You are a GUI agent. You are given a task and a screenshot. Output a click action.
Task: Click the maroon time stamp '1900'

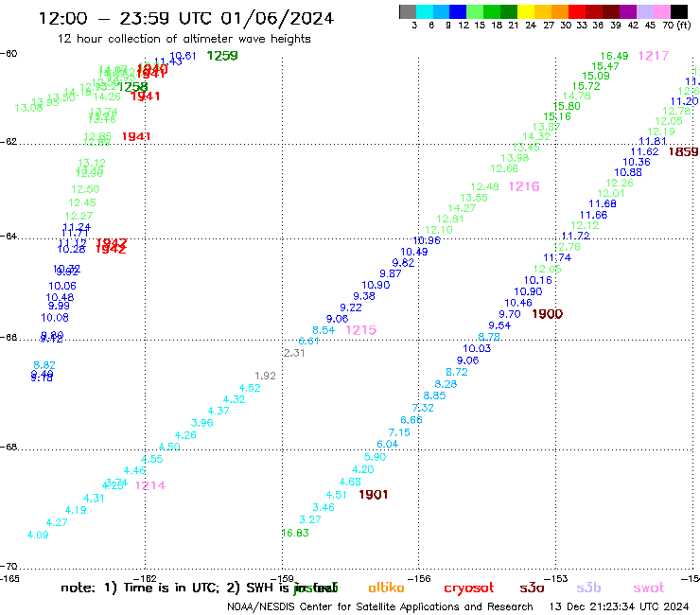tap(548, 314)
